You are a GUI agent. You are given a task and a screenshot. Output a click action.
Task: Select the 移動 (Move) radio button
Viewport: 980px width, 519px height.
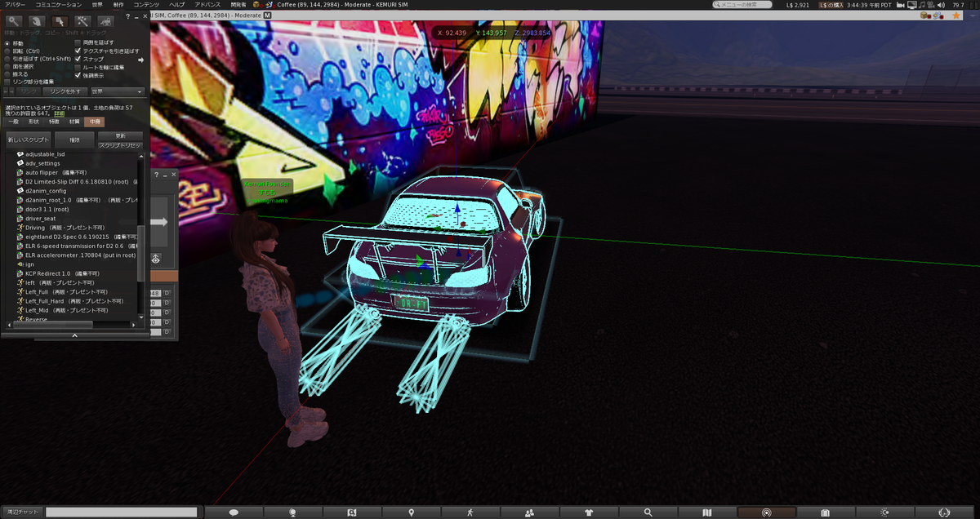click(x=7, y=43)
